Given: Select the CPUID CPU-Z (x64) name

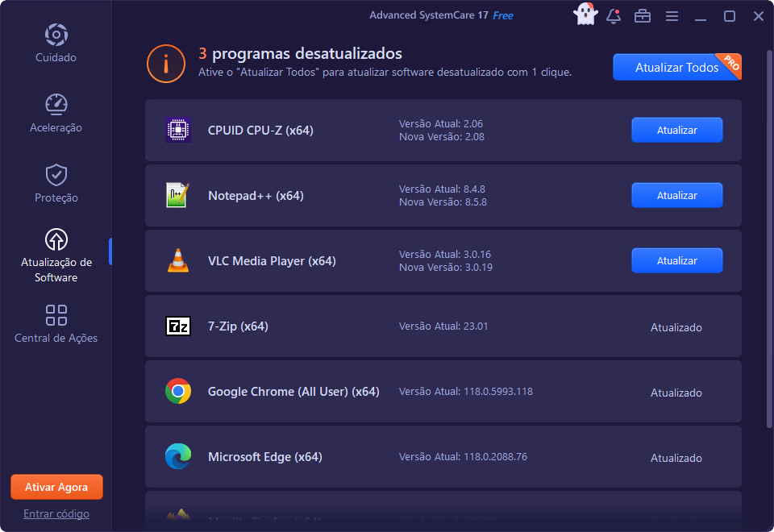Looking at the screenshot, I should click(260, 131).
